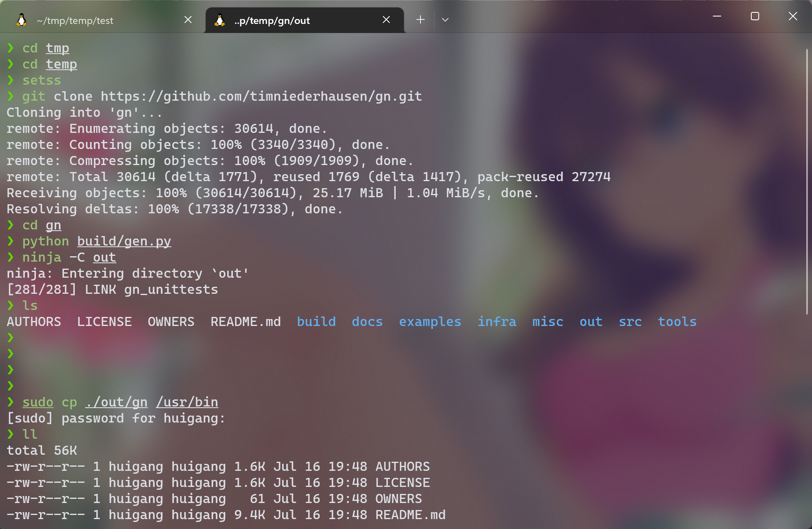Switch to the ~/tmp/temp/test tab
Viewport: 812px width, 529px height.
click(x=103, y=20)
